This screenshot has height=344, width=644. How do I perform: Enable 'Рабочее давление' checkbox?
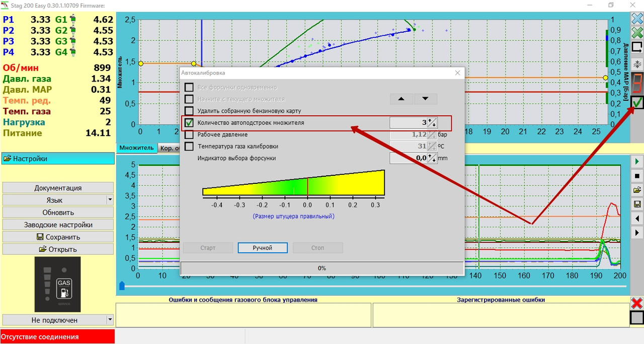pos(189,134)
